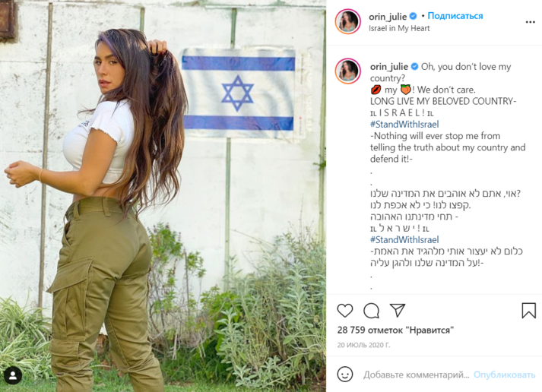Open emoji picker smiley icon

[344, 374]
